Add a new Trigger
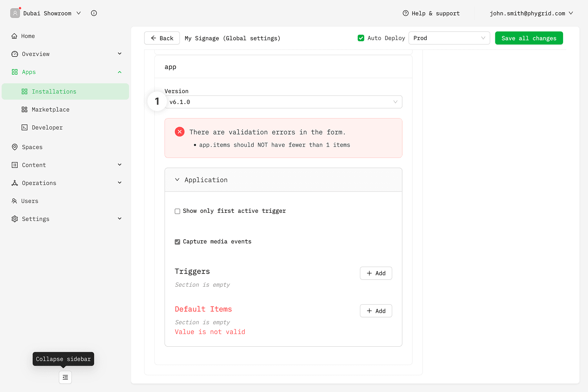 click(x=376, y=273)
